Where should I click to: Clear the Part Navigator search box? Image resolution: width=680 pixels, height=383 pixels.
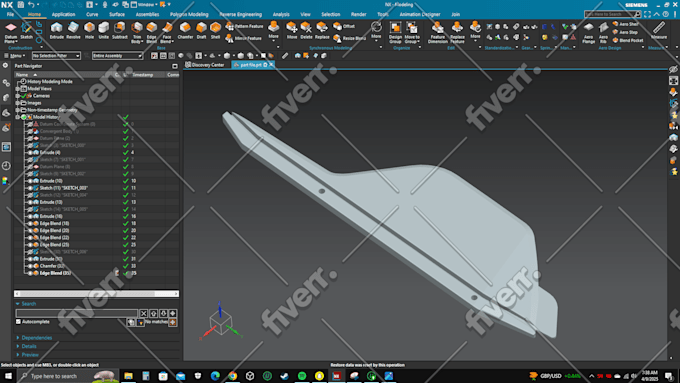(144, 313)
